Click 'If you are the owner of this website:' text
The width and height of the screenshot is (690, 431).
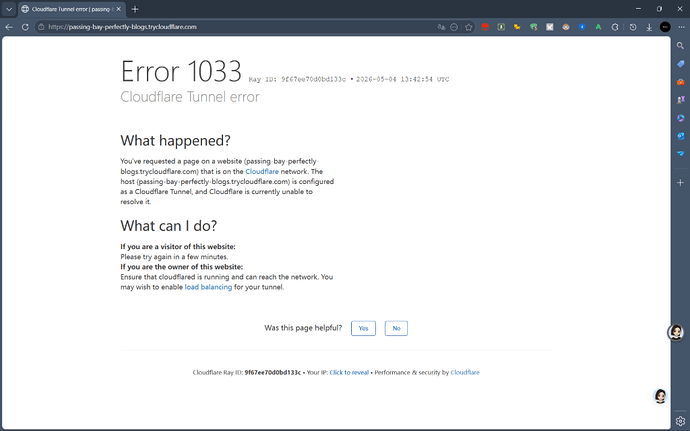[182, 267]
